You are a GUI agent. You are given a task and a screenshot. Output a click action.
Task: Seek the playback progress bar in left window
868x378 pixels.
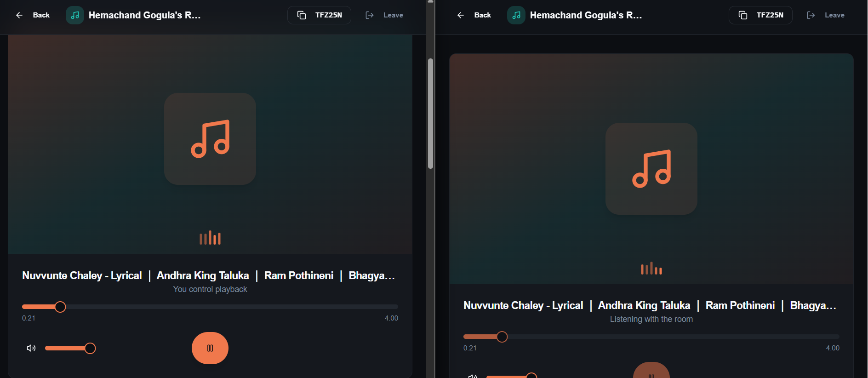click(210, 307)
